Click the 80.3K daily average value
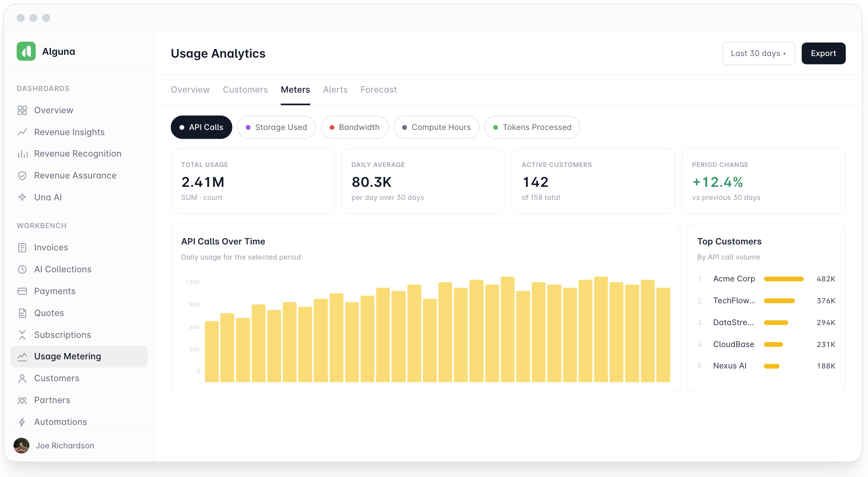868x477 pixels. point(372,182)
